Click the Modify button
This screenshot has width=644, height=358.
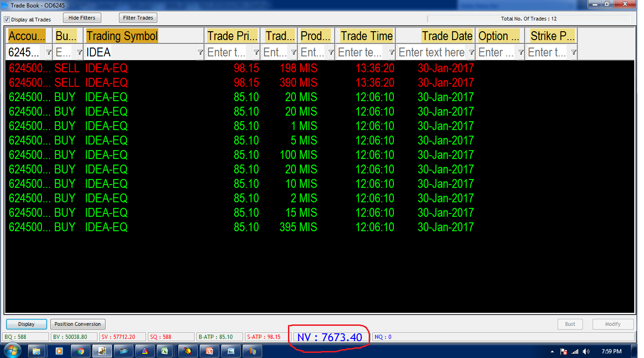point(613,324)
